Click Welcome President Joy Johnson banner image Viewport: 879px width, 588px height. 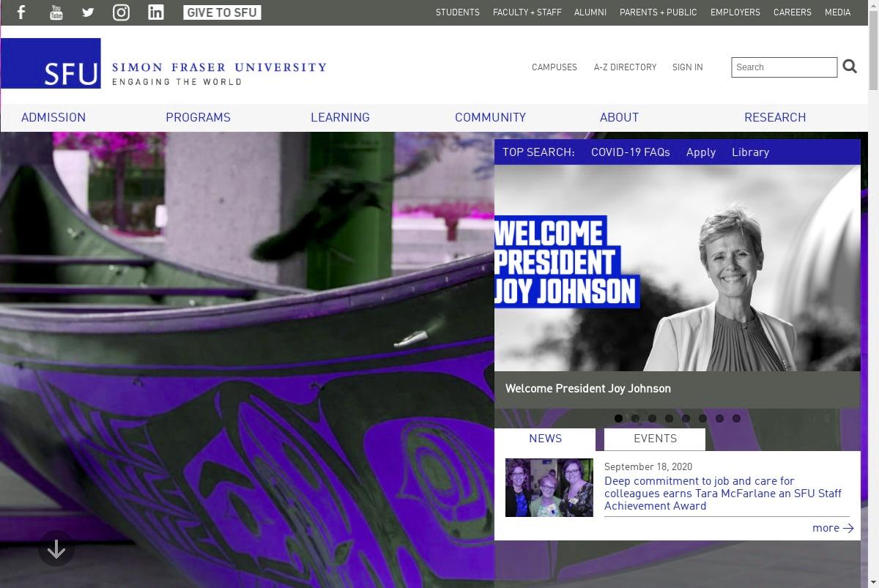click(678, 268)
